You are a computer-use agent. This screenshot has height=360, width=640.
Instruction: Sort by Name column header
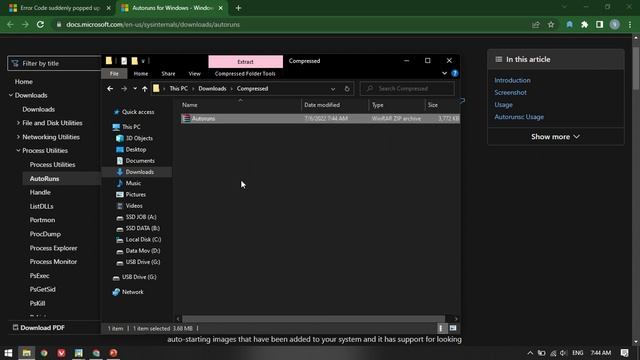click(x=241, y=105)
